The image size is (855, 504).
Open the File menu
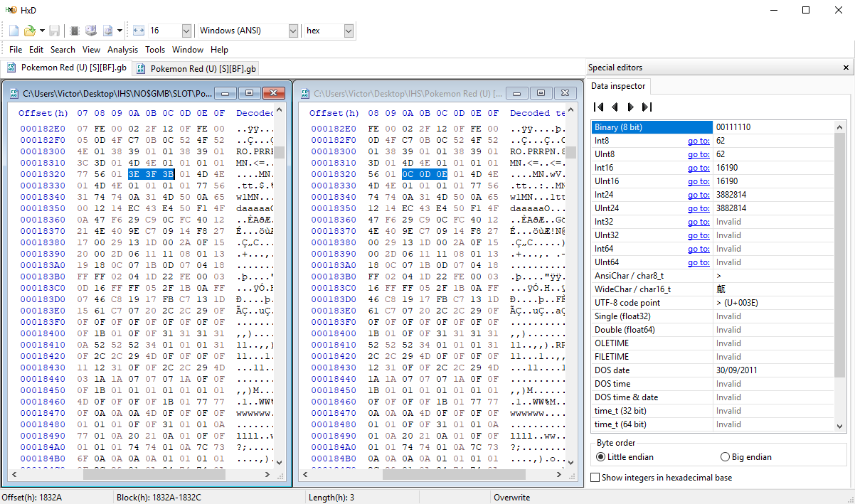[x=16, y=50]
